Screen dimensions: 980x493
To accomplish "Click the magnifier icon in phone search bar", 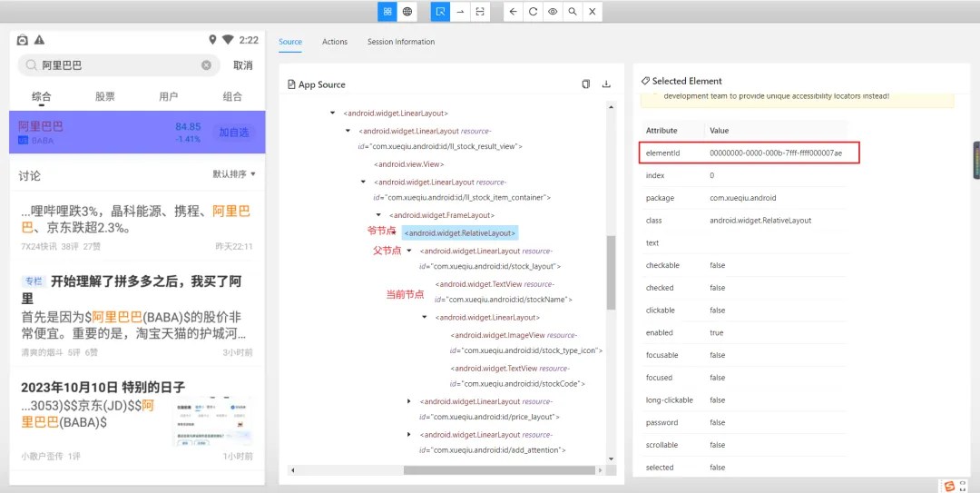I will [x=31, y=65].
